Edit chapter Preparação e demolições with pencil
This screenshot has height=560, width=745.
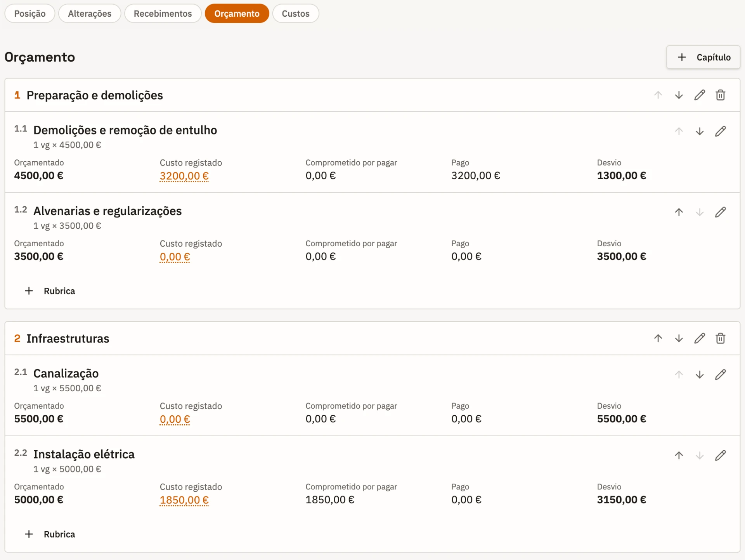pyautogui.click(x=699, y=95)
